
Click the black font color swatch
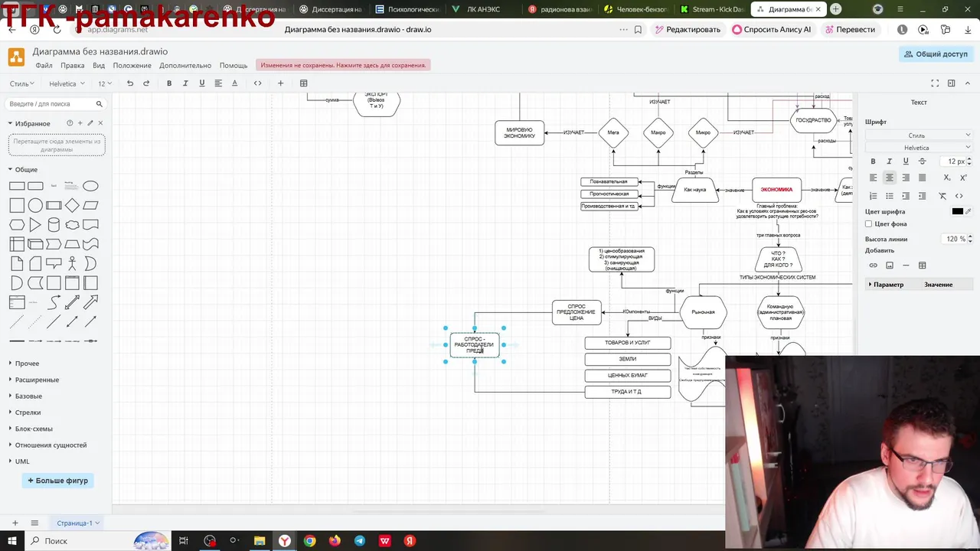(957, 211)
